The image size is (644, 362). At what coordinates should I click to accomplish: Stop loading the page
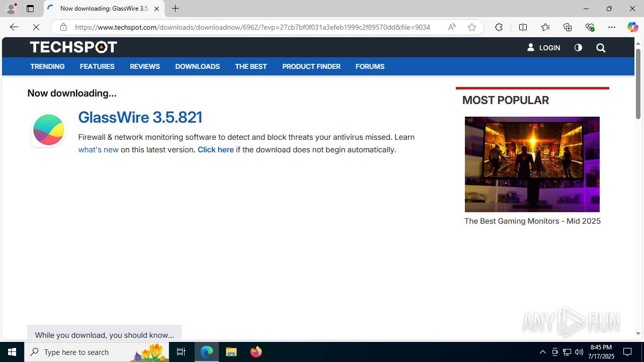(36, 27)
